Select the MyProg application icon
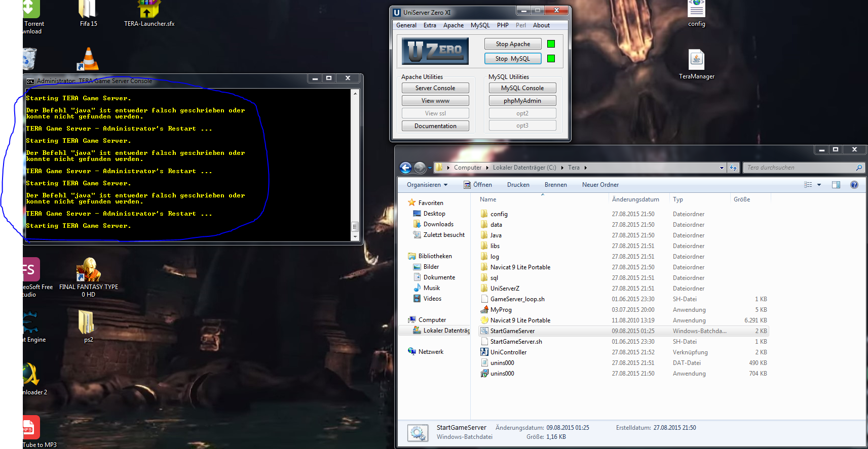Viewport: 868px width, 449px height. (484, 310)
